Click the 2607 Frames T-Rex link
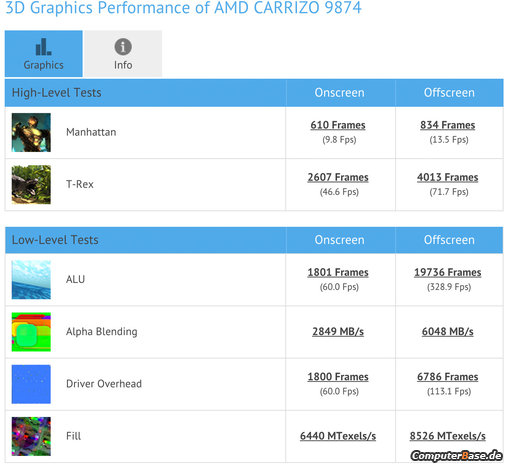Image resolution: width=509 pixels, height=468 pixels. click(x=338, y=177)
